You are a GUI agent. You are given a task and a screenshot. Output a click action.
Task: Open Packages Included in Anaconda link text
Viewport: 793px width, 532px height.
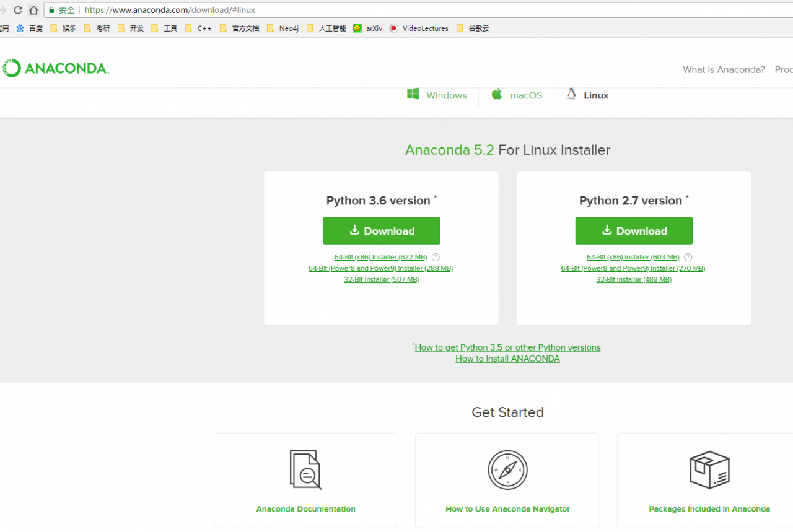[x=709, y=509]
